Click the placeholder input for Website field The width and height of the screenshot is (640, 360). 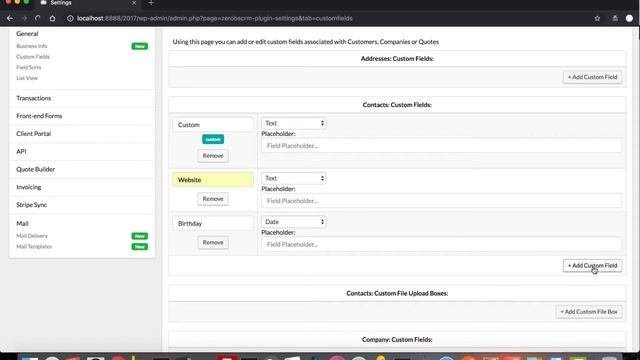coord(442,201)
